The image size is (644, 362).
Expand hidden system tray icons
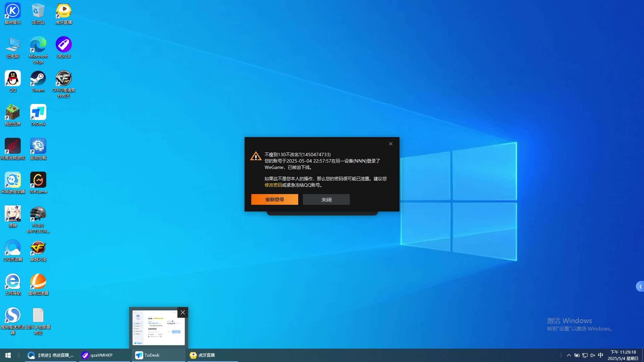[569, 355]
